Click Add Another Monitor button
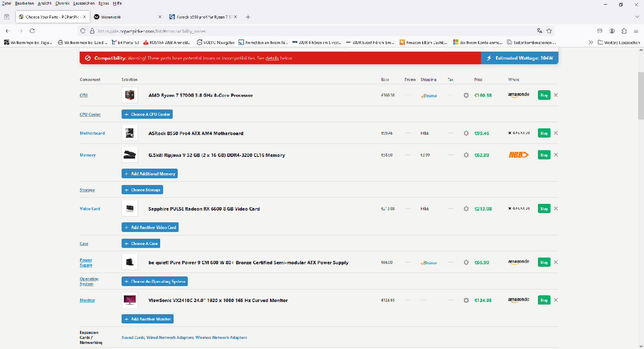 pyautogui.click(x=148, y=319)
